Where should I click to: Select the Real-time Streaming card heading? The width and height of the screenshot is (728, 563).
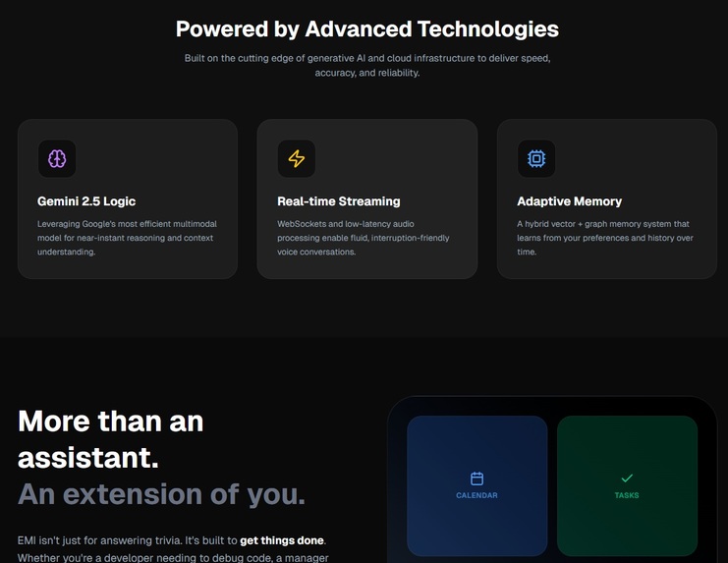pyautogui.click(x=339, y=201)
